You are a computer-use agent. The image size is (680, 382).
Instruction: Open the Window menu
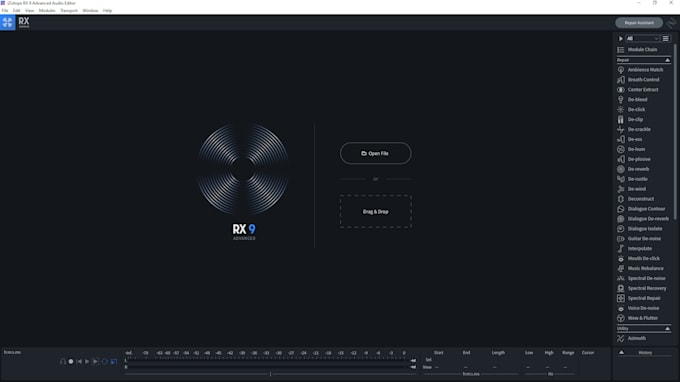tap(90, 10)
